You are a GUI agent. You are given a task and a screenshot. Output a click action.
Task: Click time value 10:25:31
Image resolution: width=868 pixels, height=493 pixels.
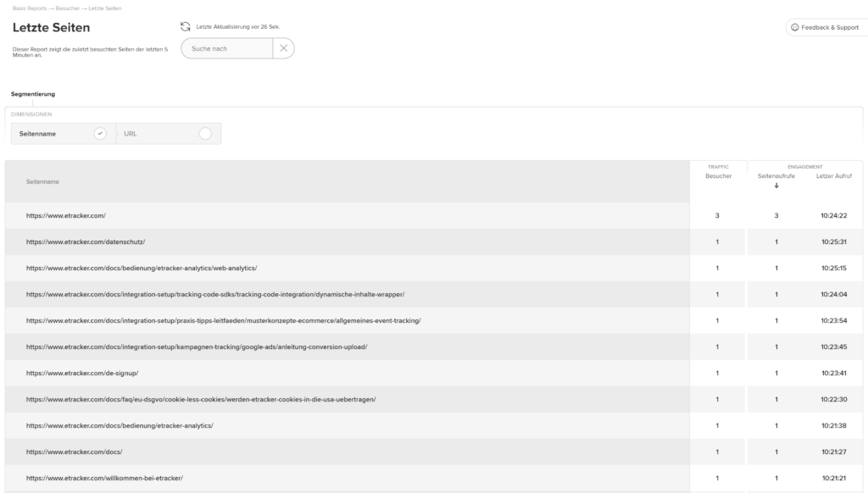(x=834, y=241)
